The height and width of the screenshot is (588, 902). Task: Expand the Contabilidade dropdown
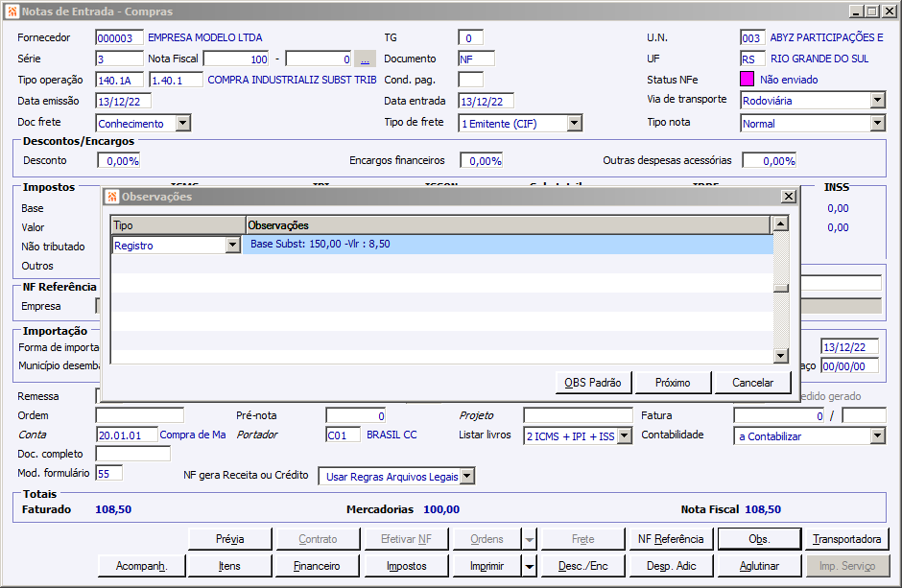pyautogui.click(x=877, y=436)
